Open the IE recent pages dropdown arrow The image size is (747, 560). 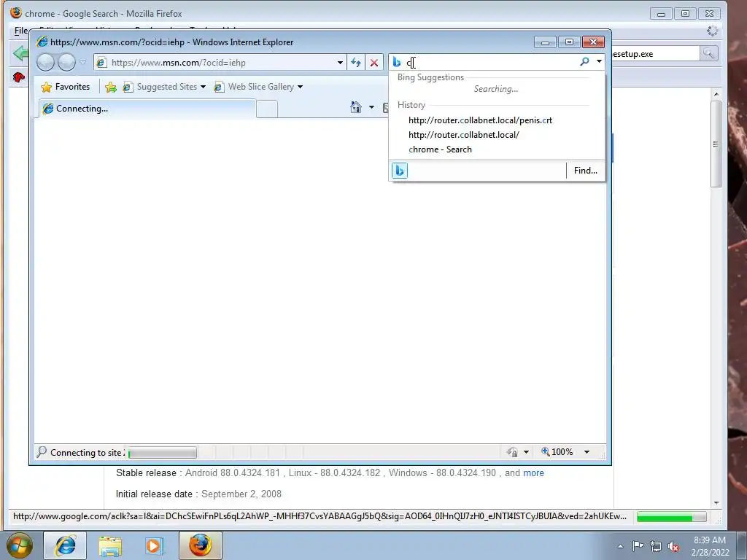[x=82, y=63]
